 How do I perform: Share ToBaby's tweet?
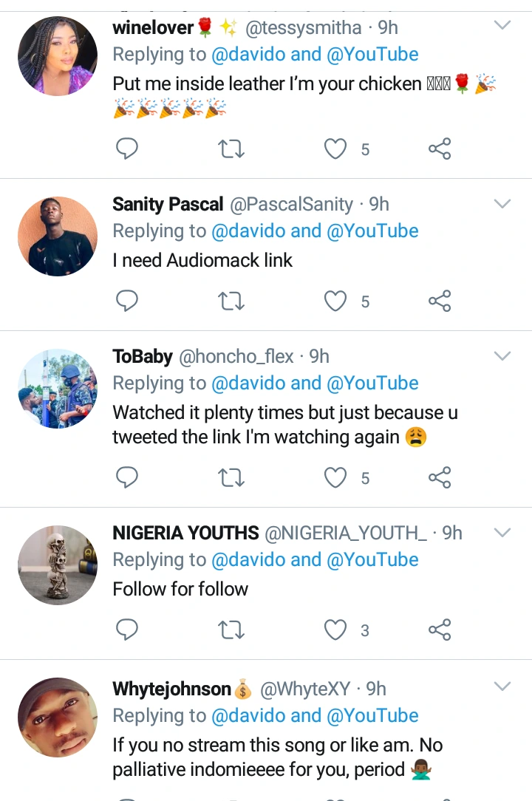pos(440,478)
